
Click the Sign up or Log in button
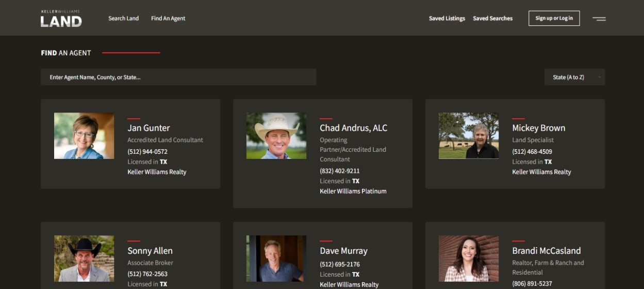click(554, 18)
